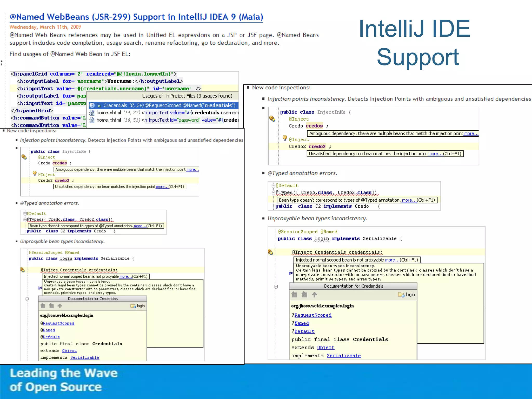Toggle fold marker left of larger Documentation popup

coord(276,287)
